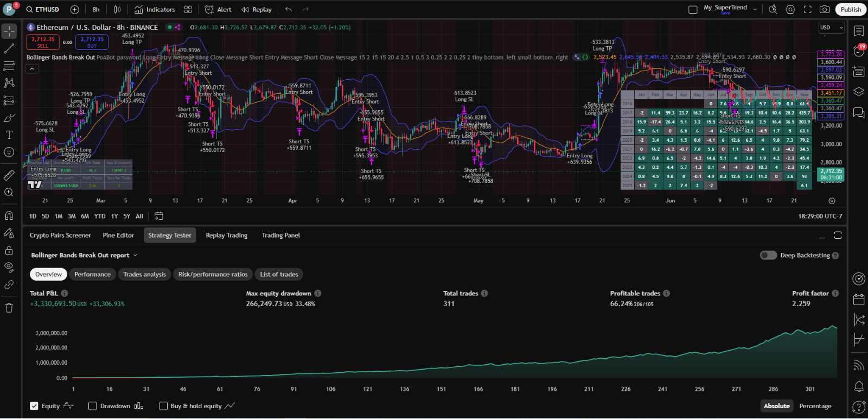This screenshot has width=868, height=419.
Task: Select the brush drawing tool
Action: point(9,118)
